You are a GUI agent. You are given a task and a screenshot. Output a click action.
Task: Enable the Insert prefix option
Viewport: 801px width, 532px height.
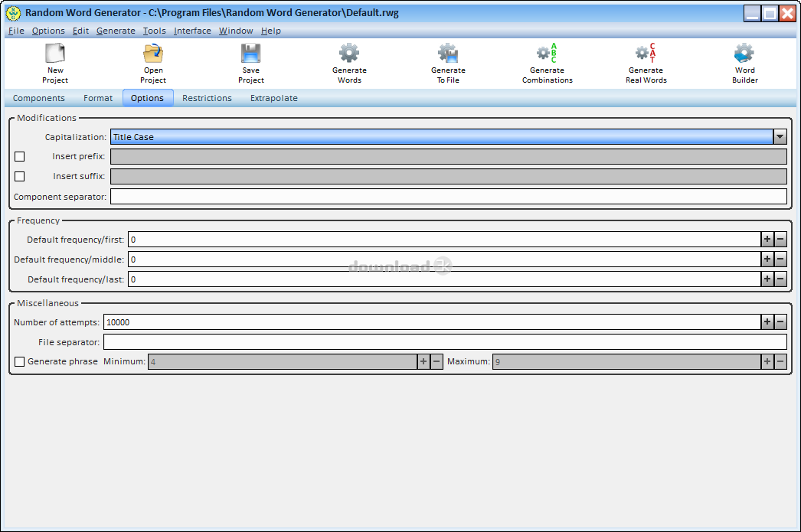[19, 156]
